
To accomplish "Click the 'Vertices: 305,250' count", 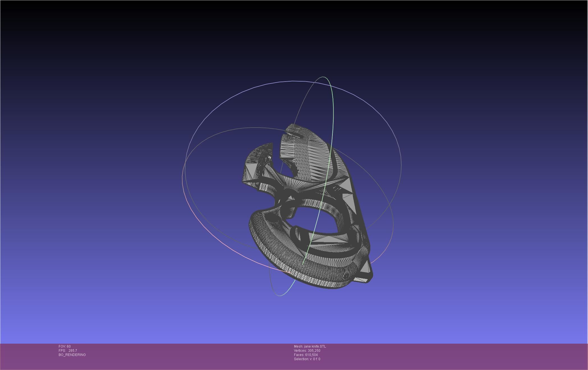I will (307, 351).
